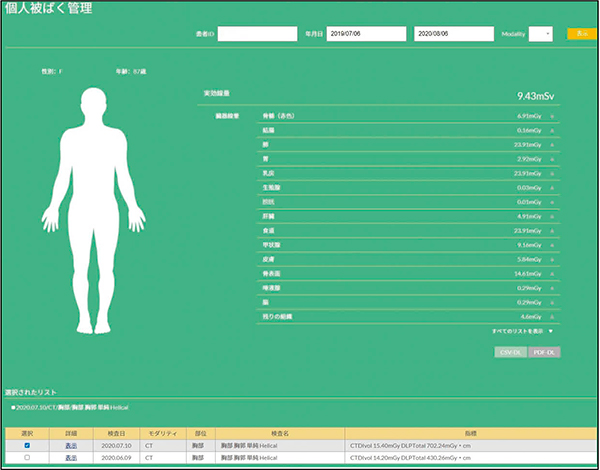Screen dimensions: 600x470
Task: Download report with PDF-DL button
Action: click(x=544, y=352)
